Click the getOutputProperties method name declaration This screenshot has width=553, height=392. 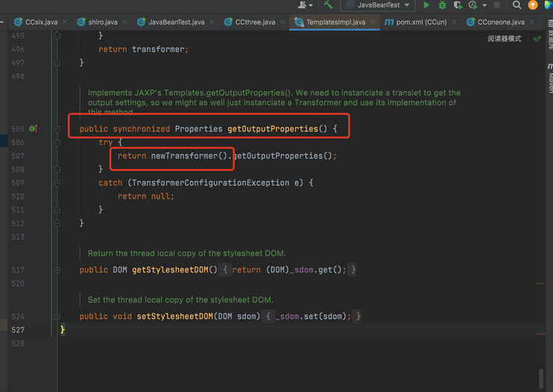(x=273, y=129)
